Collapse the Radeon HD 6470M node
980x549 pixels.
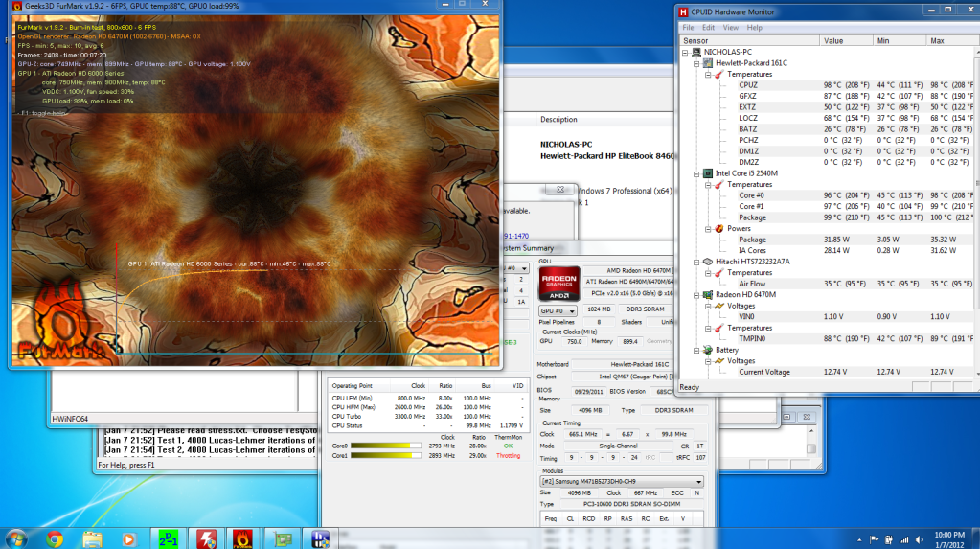pos(696,295)
